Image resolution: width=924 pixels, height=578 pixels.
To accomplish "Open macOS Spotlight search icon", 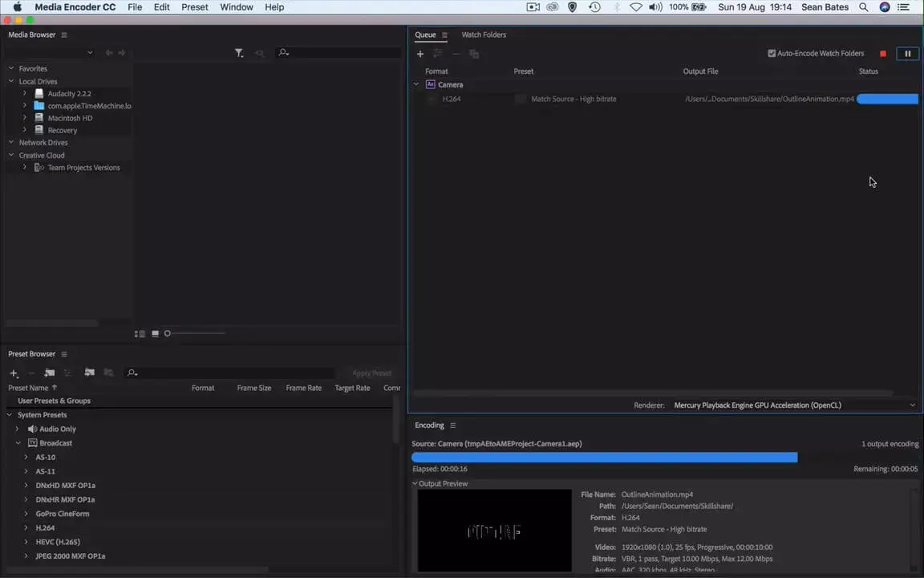I will pyautogui.click(x=863, y=7).
